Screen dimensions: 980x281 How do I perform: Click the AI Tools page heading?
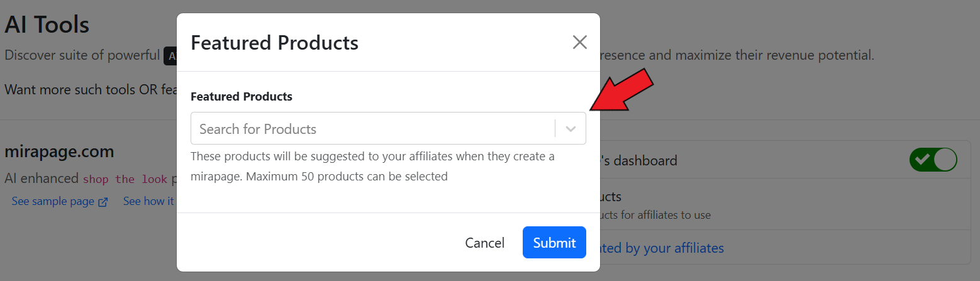click(x=47, y=25)
